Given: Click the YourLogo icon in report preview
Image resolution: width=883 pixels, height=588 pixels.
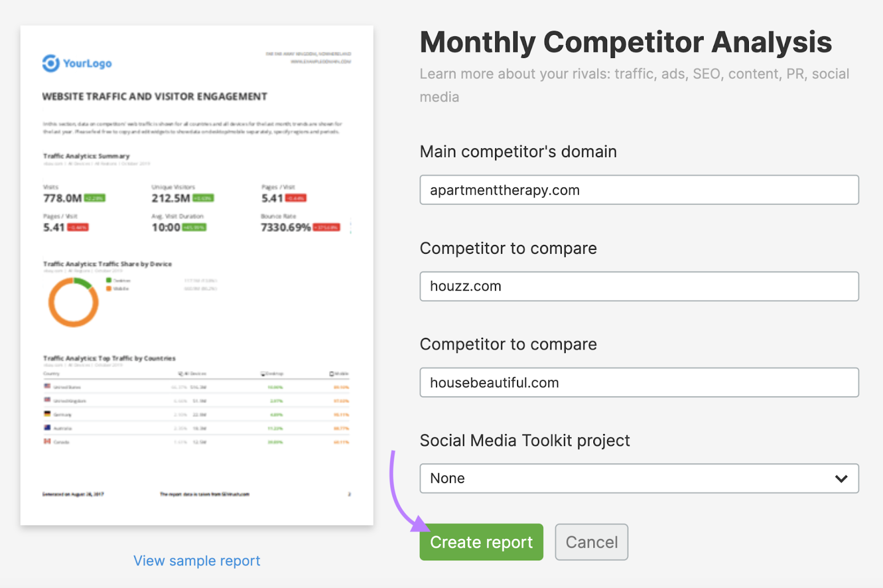Looking at the screenshot, I should (x=51, y=63).
